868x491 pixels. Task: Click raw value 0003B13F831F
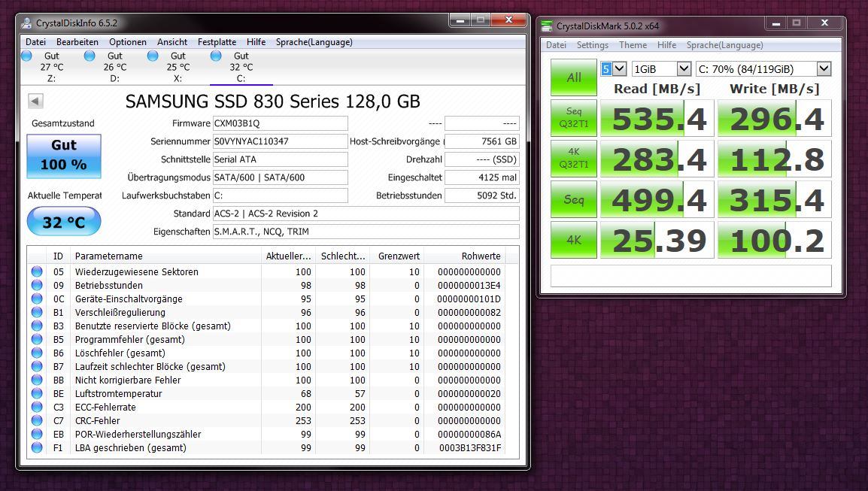(470, 448)
